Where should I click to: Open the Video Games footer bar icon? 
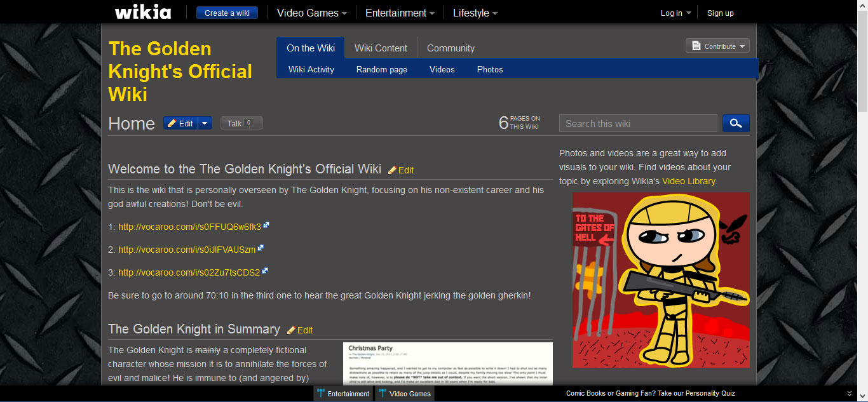383,394
